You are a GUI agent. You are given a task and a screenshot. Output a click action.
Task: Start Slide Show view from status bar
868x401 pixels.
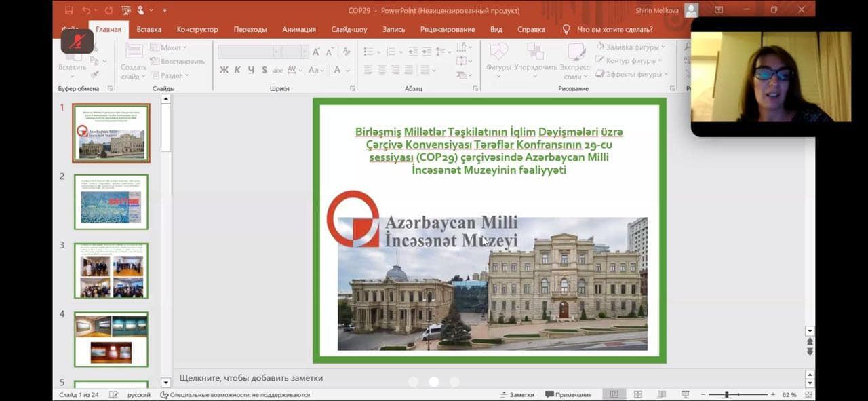pyautogui.click(x=686, y=394)
